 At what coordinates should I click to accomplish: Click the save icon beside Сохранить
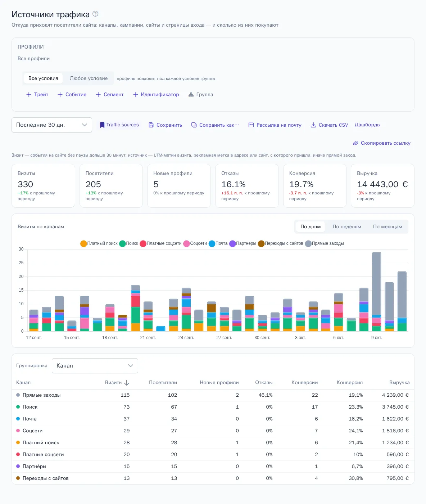151,125
